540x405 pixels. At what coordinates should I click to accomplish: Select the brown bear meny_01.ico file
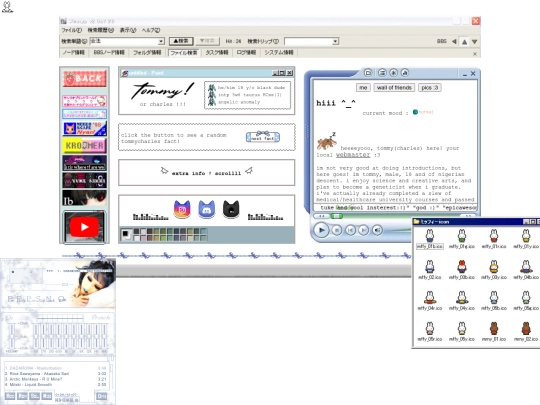[x=494, y=332]
